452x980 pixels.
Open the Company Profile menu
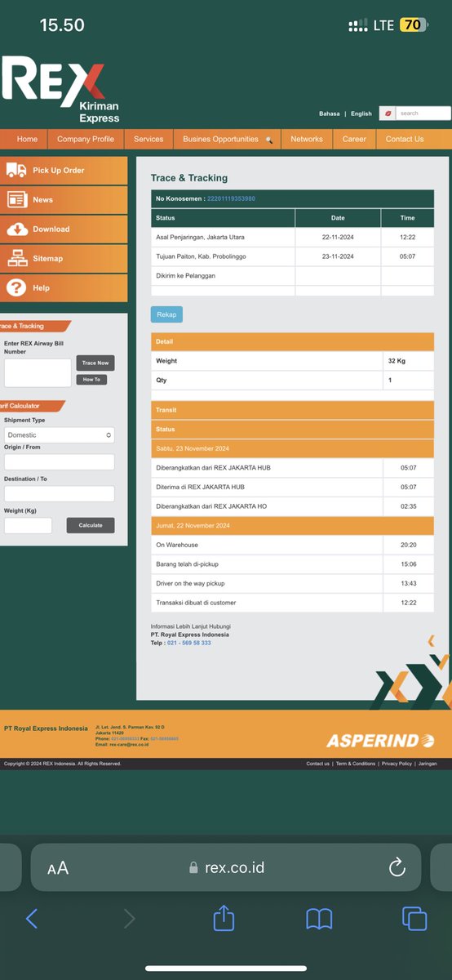click(86, 139)
